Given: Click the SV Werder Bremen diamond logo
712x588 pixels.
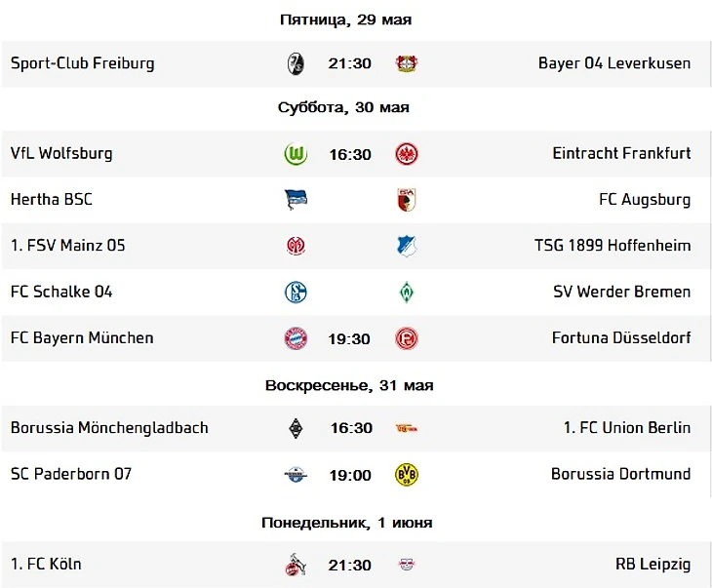Looking at the screenshot, I should (407, 292).
